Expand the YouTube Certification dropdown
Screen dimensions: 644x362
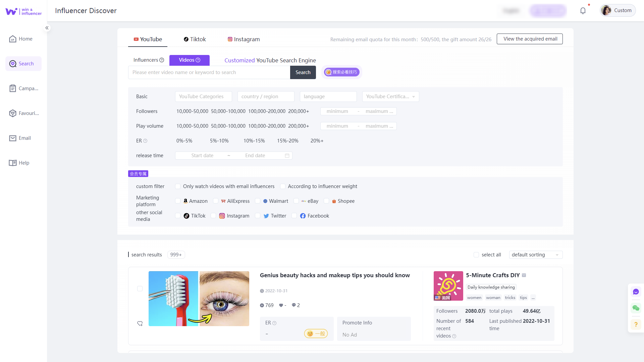pyautogui.click(x=390, y=97)
